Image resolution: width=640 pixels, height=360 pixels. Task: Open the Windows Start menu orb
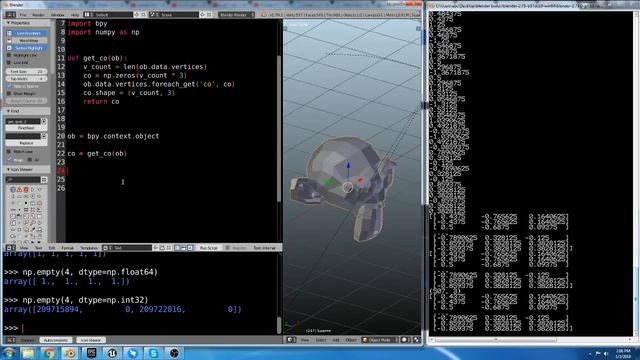[x=9, y=353]
